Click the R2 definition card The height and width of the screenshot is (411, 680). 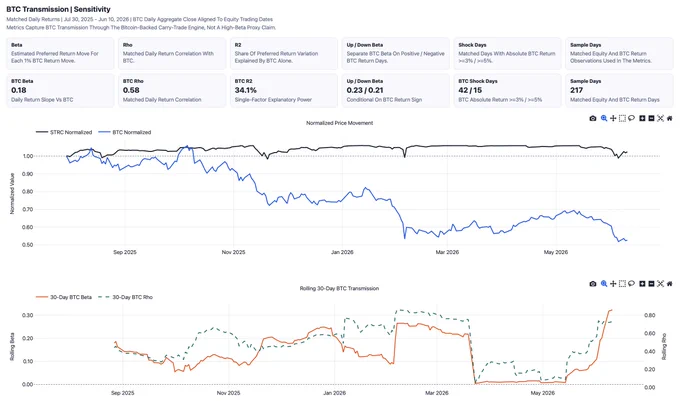pyautogui.click(x=284, y=53)
